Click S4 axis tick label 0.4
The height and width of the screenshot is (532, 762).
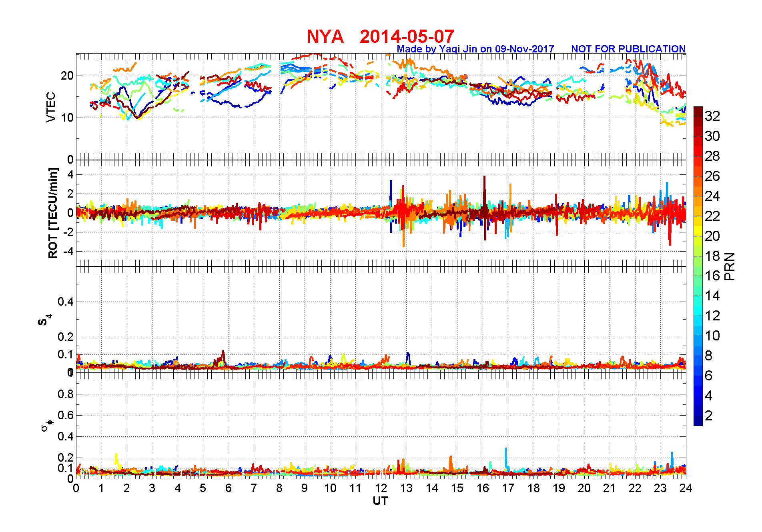pyautogui.click(x=66, y=302)
